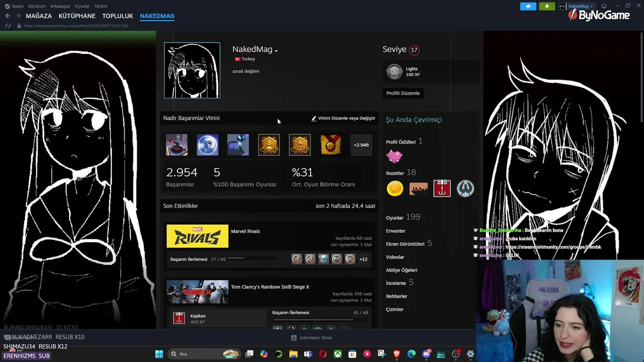Viewport: 644px width, 362px height.
Task: Open the Rehberler link
Action: [396, 296]
